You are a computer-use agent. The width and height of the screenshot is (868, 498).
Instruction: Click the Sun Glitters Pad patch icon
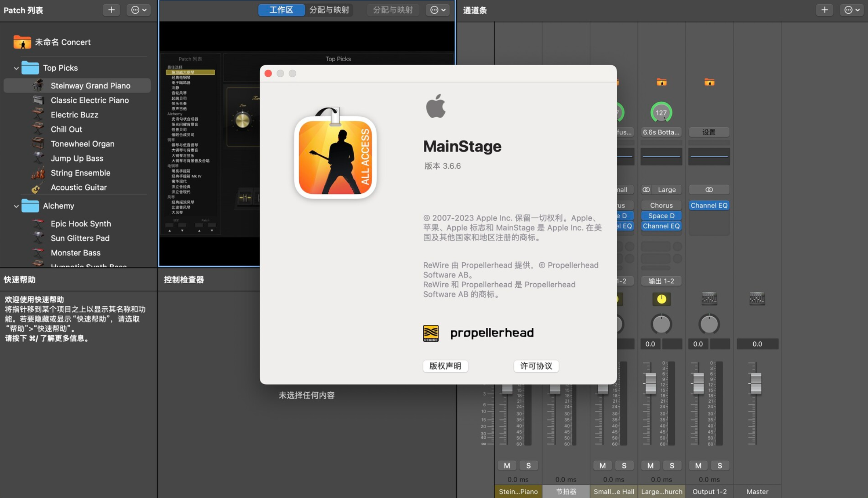click(x=38, y=238)
